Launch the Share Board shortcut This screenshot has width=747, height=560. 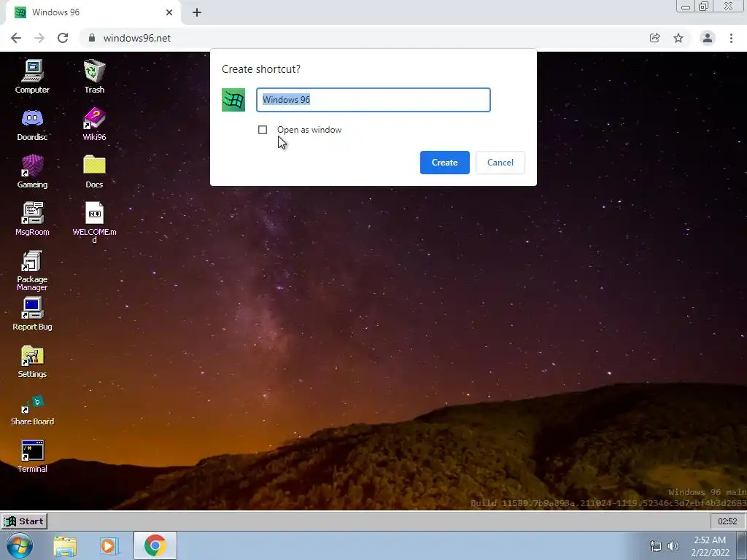tap(32, 410)
